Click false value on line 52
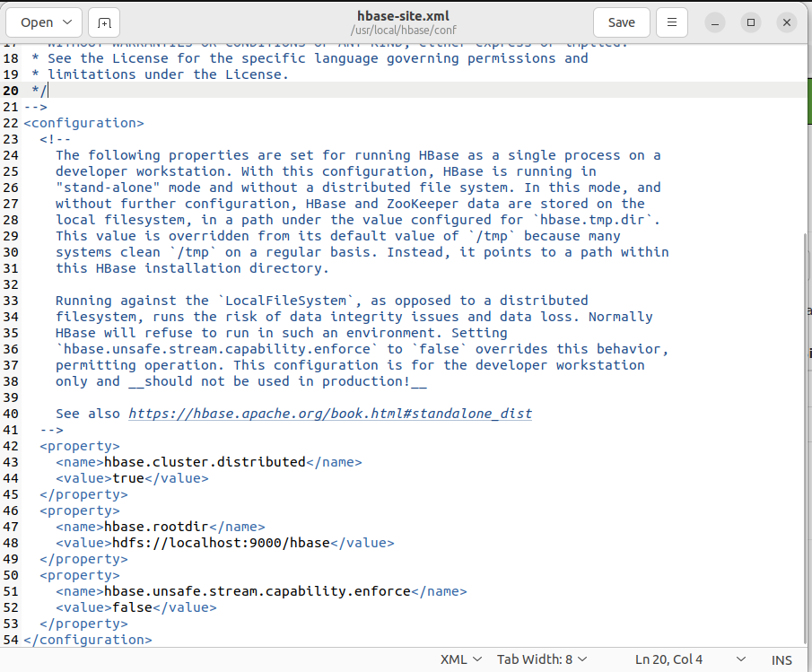 click(x=132, y=607)
